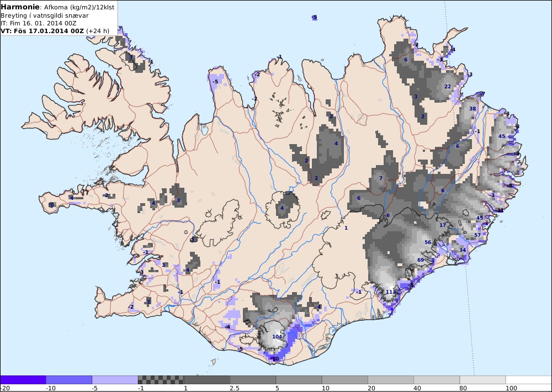The width and height of the screenshot is (552, 392).
Task: Click the 80 to 100 legend swatch
Action: tap(483, 380)
